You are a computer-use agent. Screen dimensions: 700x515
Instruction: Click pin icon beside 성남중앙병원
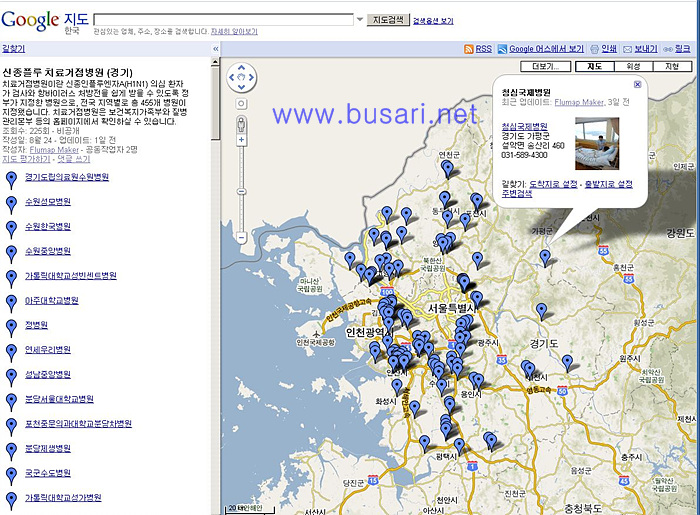point(12,377)
